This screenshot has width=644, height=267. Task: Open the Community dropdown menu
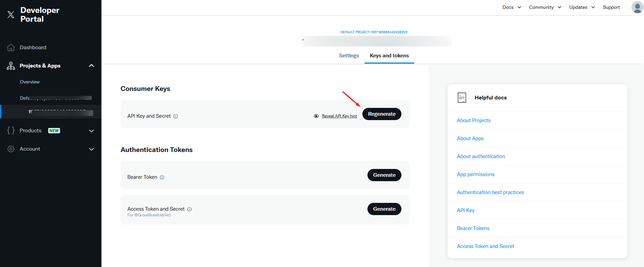click(x=545, y=7)
